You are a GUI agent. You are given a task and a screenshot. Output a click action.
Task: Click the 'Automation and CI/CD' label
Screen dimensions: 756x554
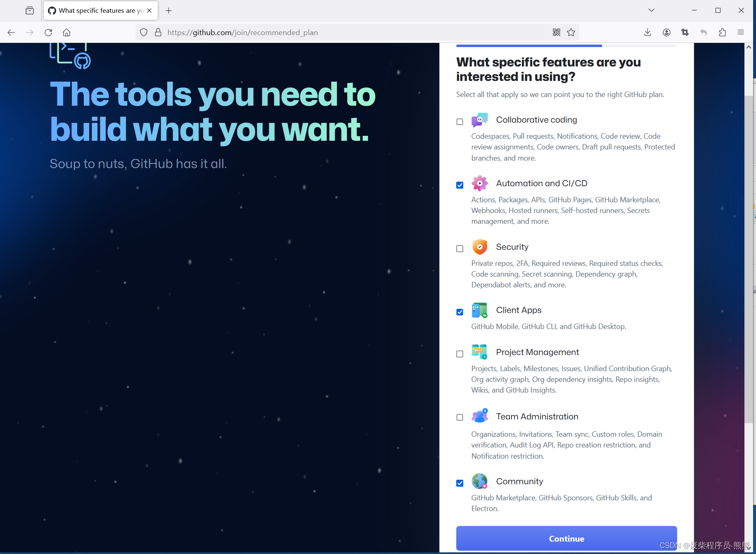pos(542,183)
